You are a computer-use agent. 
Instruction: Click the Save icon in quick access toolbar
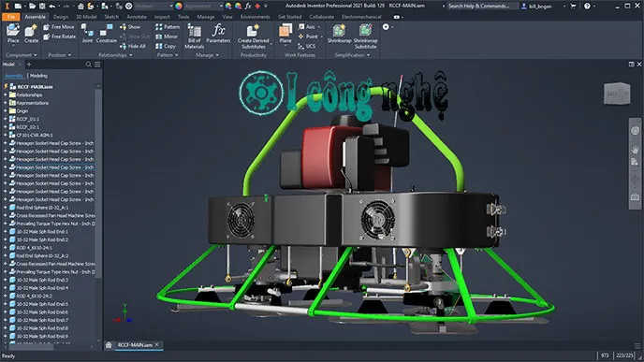pyautogui.click(x=42, y=7)
